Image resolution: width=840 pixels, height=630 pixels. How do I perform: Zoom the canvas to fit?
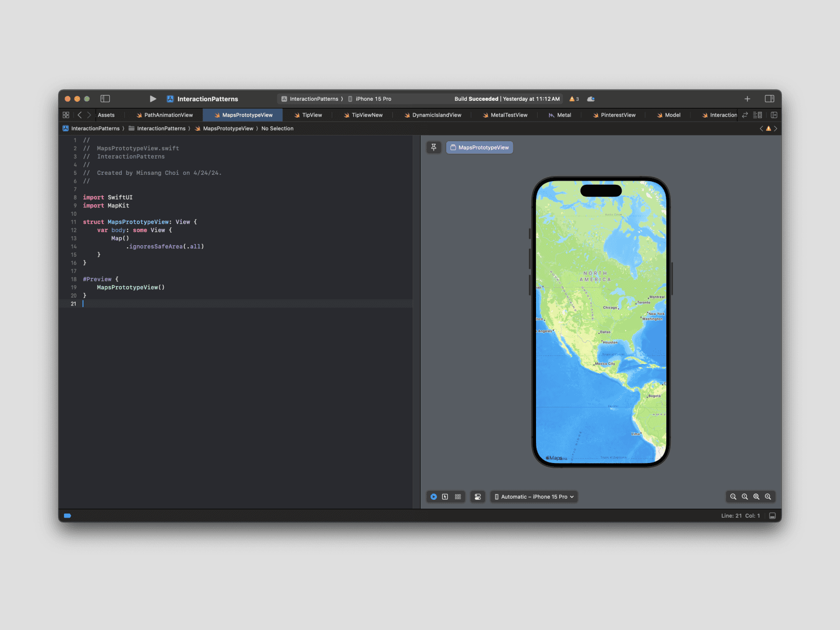coord(757,497)
